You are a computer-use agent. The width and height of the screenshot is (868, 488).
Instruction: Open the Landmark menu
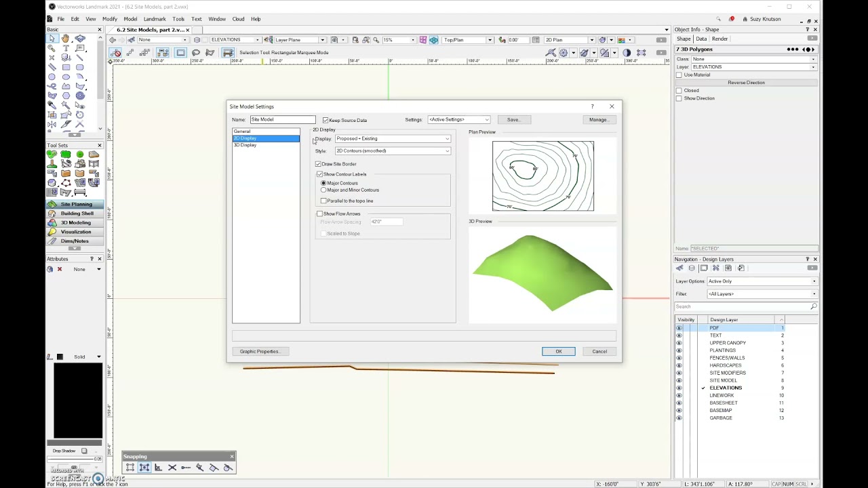pos(155,19)
